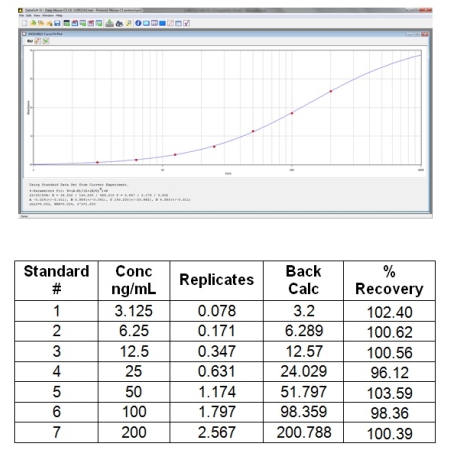450x450 pixels.
Task: Click the light blue rectangle icon after info
Action: click(146, 23)
